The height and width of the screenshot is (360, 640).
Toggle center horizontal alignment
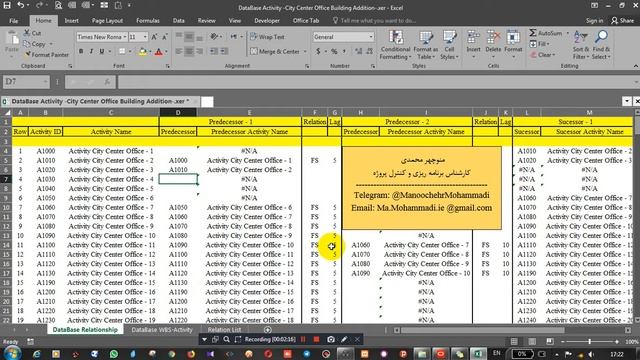(189, 51)
